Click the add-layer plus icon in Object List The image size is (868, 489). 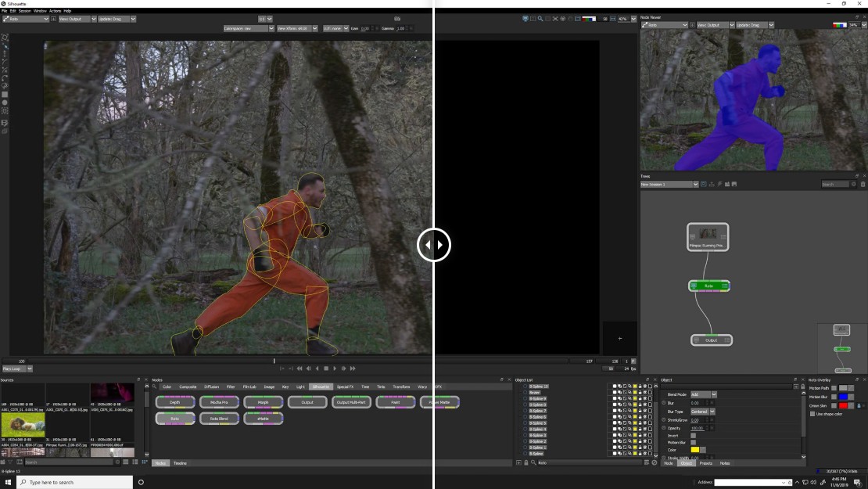518,462
